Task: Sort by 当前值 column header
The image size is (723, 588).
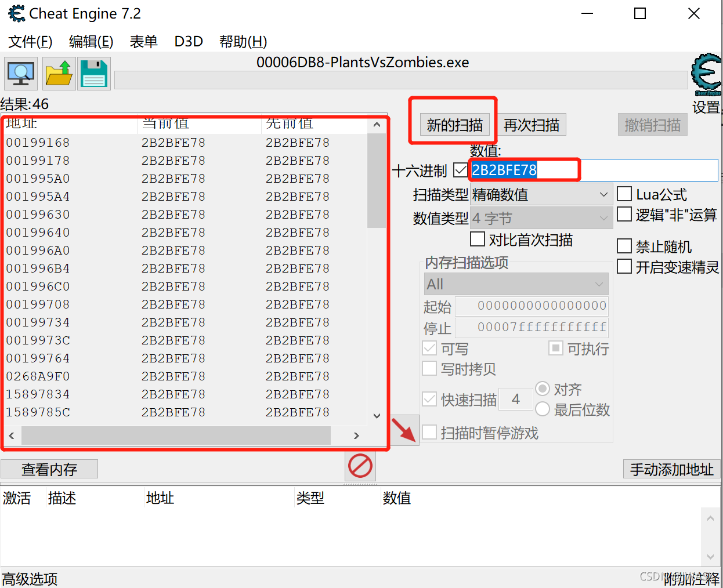Action: (x=199, y=124)
